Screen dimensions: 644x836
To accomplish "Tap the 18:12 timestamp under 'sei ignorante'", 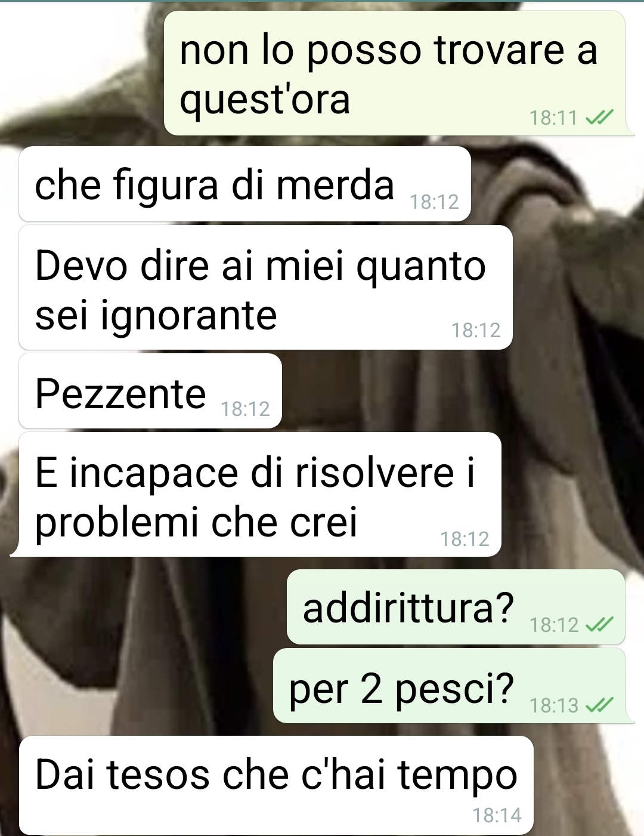I will tap(476, 330).
